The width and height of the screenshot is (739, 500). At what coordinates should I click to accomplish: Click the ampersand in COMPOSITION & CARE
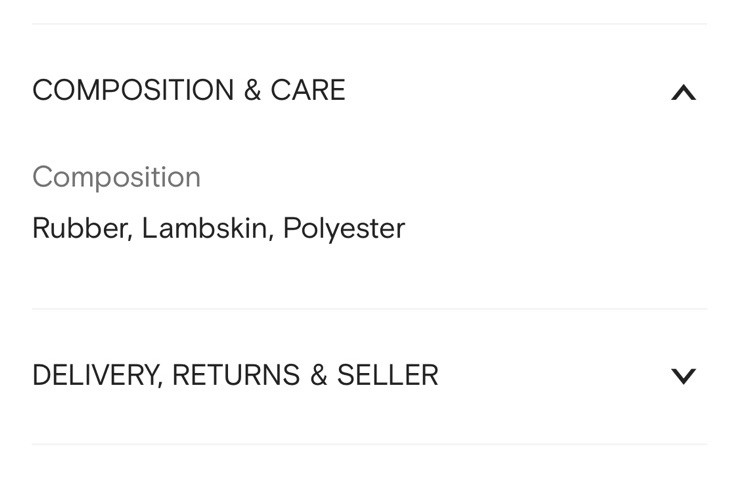point(252,90)
